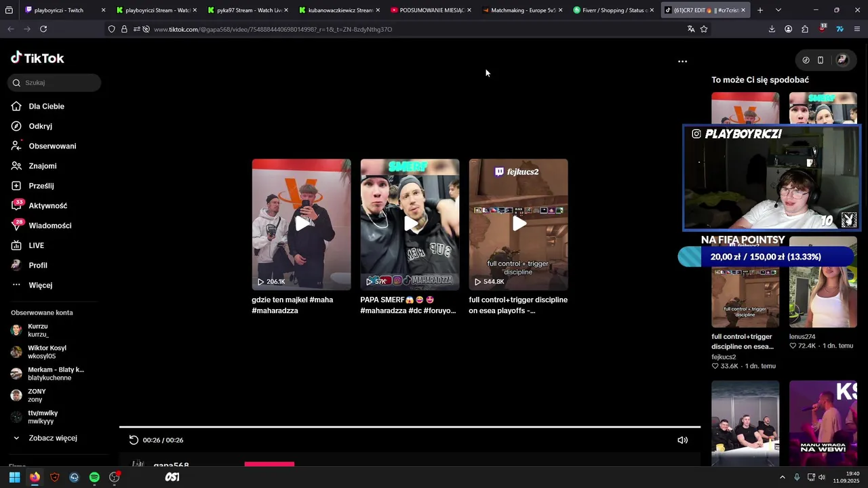
Task: Open Profil in sidebar
Action: coord(37,265)
